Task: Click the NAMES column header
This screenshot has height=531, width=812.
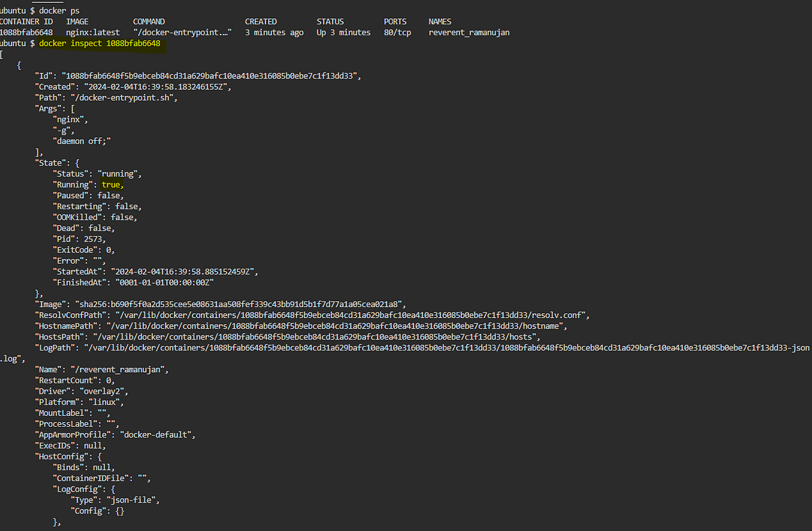Action: pyautogui.click(x=440, y=22)
